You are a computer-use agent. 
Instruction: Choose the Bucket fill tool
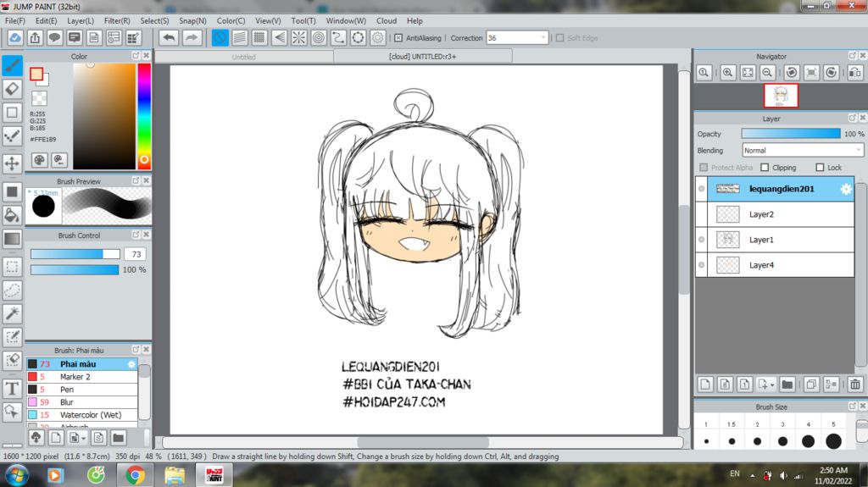[x=12, y=215]
